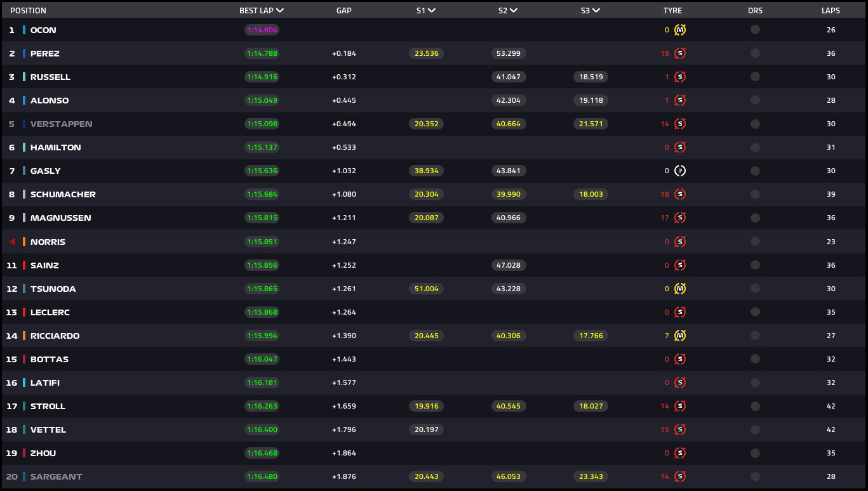The width and height of the screenshot is (868, 491).
Task: Click Perez's soft tyre icon
Action: pyautogui.click(x=680, y=53)
